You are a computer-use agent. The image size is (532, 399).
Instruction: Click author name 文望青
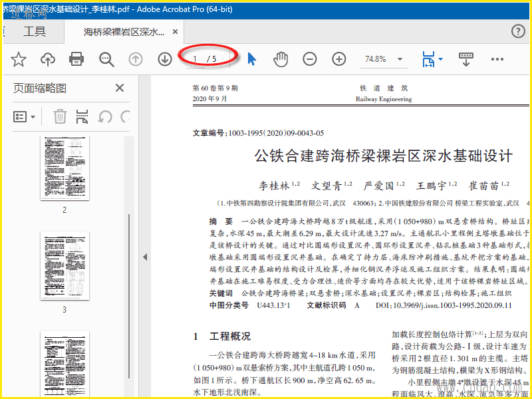327,186
